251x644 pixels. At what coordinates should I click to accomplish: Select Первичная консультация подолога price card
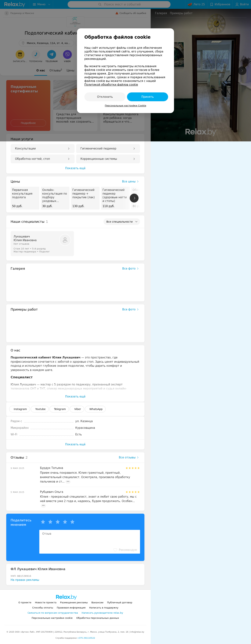[x=25, y=198]
